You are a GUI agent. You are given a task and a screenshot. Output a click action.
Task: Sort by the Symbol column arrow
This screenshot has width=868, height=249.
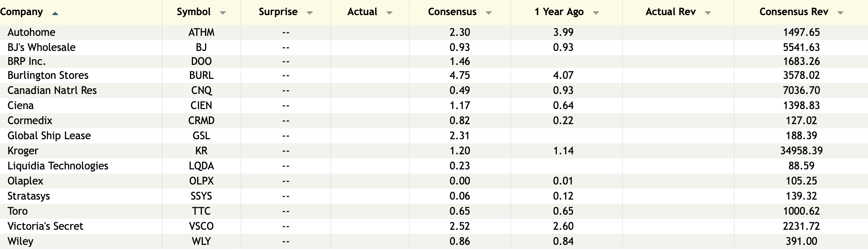tap(223, 13)
